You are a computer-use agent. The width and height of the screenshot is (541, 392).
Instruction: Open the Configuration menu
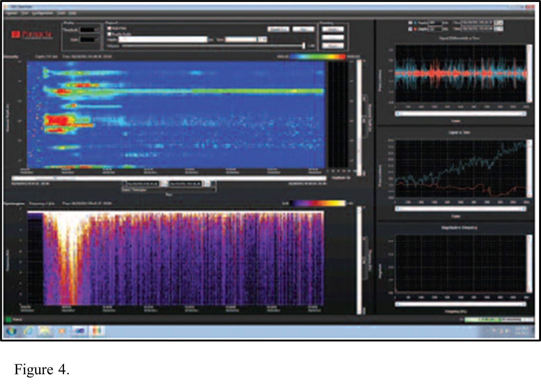click(43, 13)
